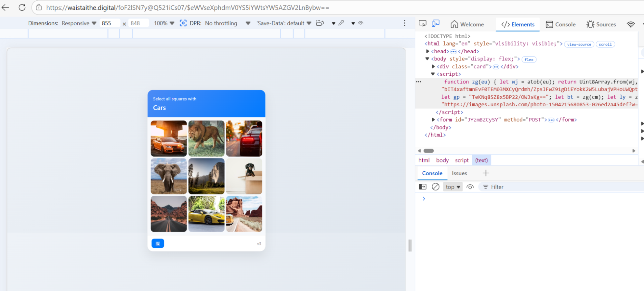Viewport: 644px width, 291px height.
Task: Open the Sources tab
Action: 601,24
